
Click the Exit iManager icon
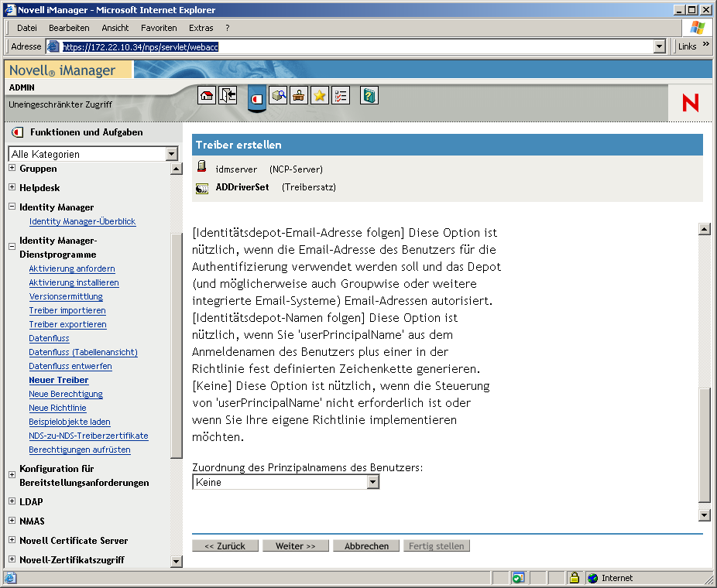[228, 94]
